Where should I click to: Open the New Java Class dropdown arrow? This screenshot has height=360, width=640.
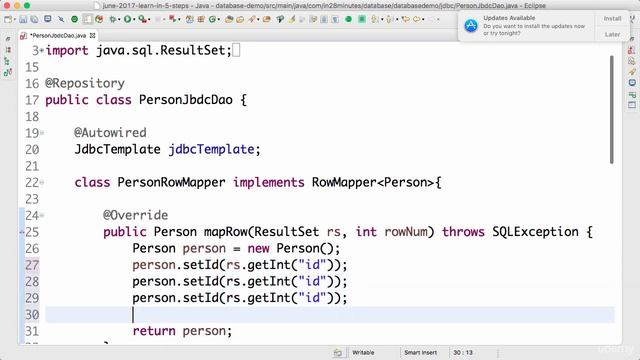click(x=218, y=20)
